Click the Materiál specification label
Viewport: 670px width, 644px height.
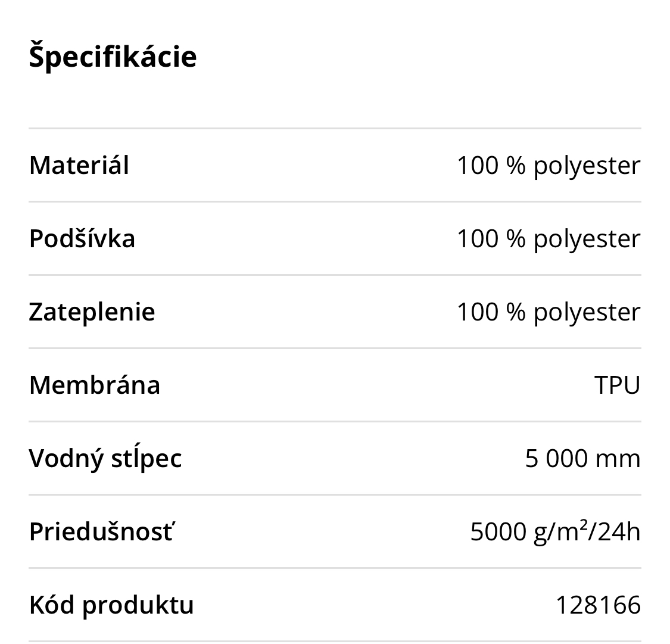tap(79, 165)
